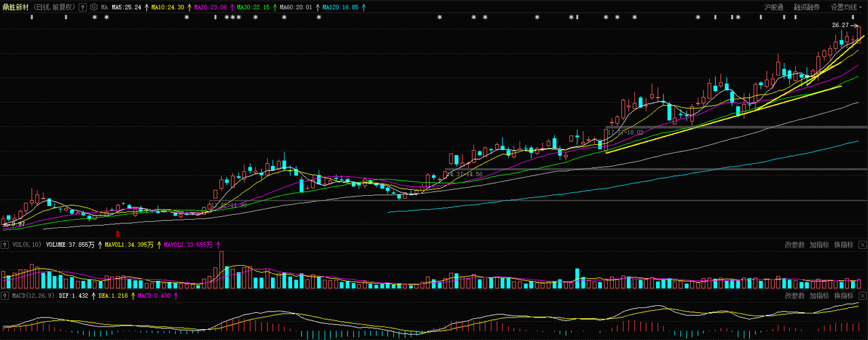Screen dimensions: 868x340
Task: Click the 9.97 low price label
Action: pos(18,224)
